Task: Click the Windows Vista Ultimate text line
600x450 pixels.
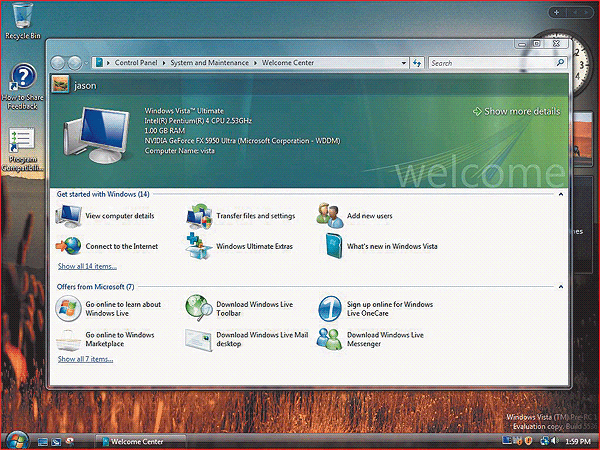Action: pos(184,111)
